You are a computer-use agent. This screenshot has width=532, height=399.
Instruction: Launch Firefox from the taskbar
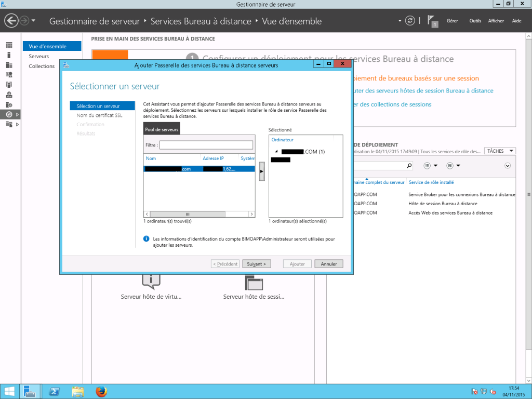(102, 391)
